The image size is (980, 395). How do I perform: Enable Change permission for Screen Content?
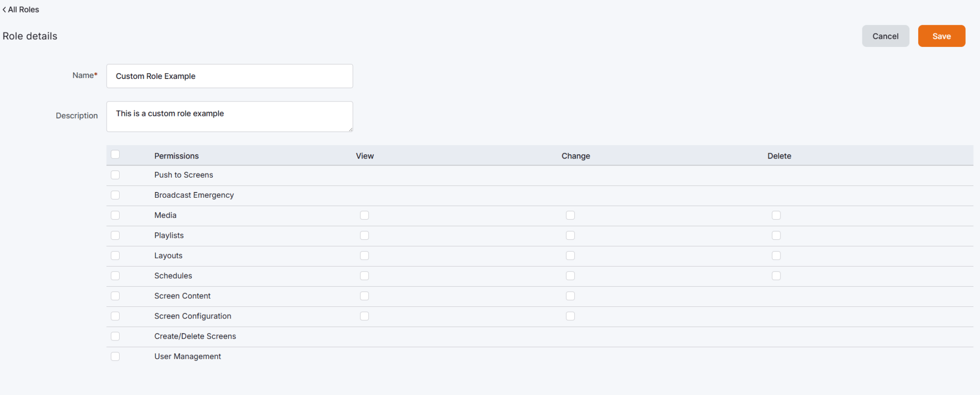(x=570, y=295)
